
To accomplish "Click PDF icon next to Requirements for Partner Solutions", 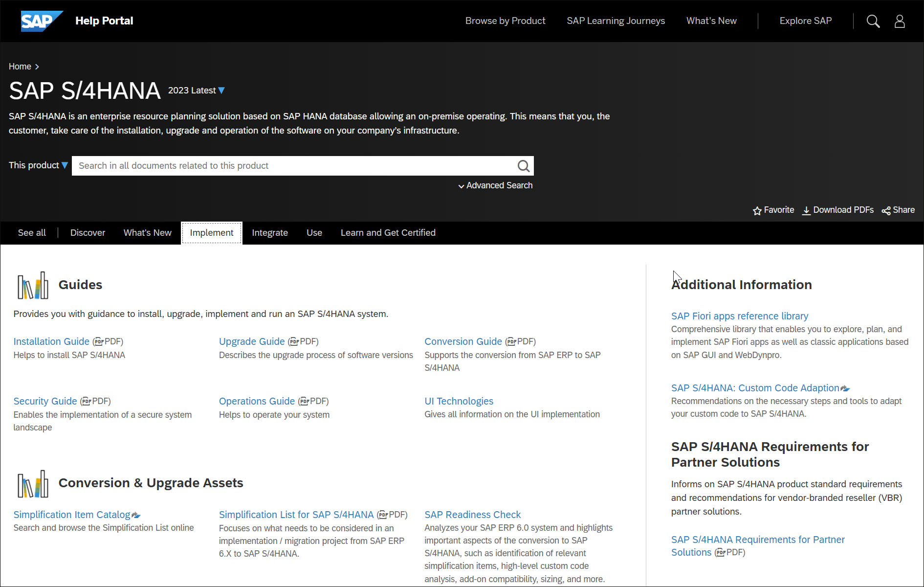I will [x=721, y=552].
